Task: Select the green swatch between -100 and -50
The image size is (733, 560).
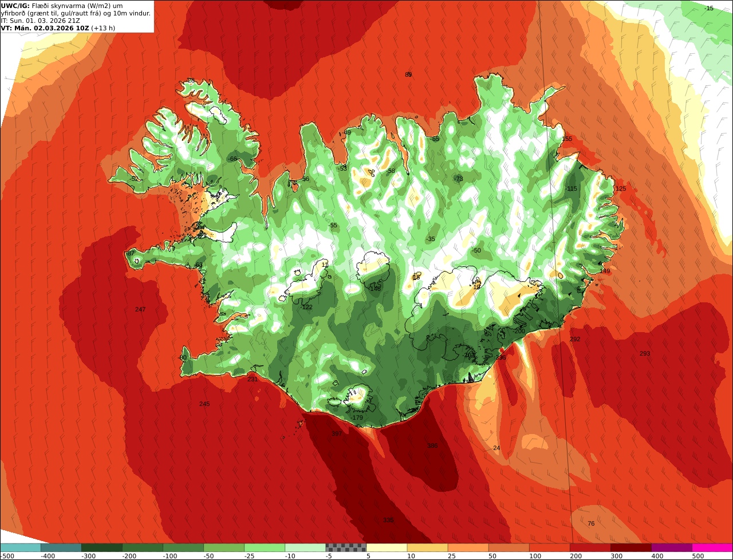Action: point(183,547)
